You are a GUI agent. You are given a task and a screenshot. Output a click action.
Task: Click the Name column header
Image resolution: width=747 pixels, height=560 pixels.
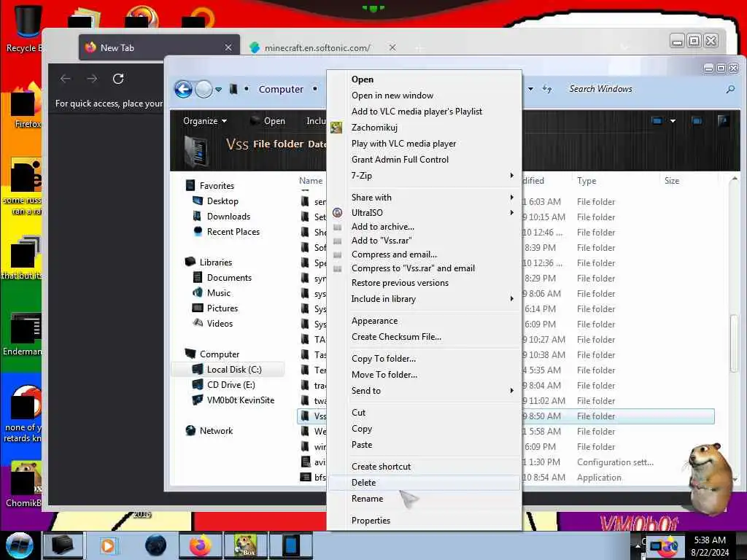pos(311,181)
